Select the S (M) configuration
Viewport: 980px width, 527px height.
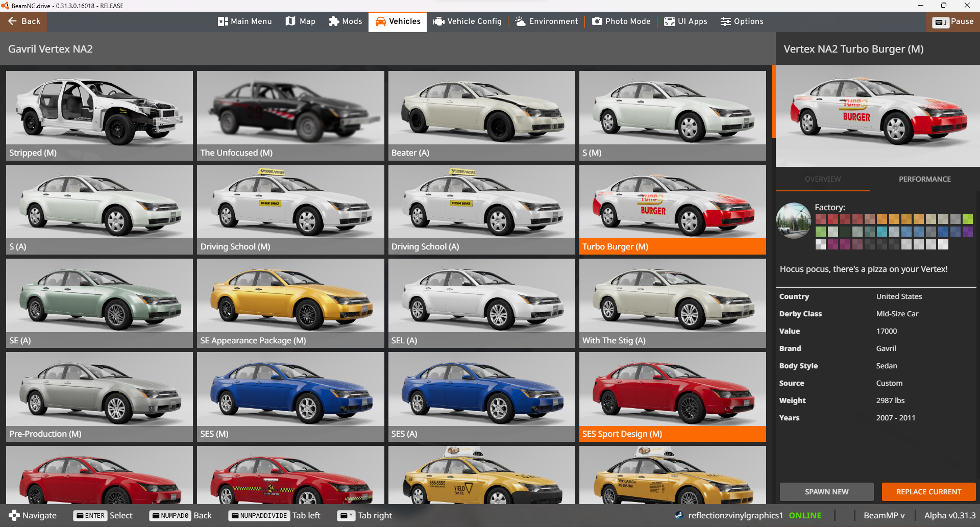(673, 116)
